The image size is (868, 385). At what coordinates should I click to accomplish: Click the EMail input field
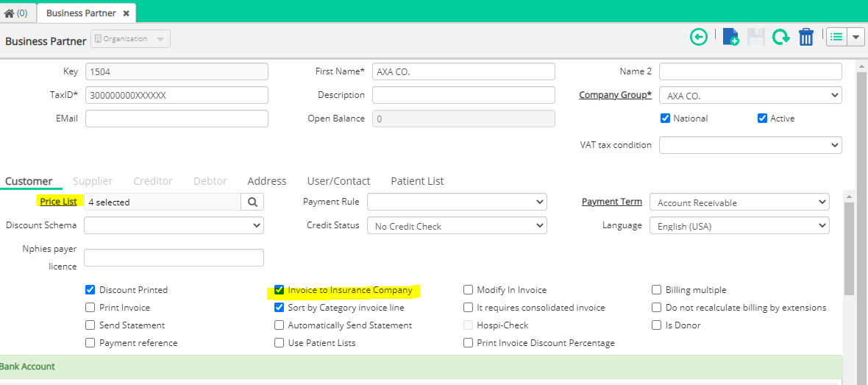tap(177, 119)
